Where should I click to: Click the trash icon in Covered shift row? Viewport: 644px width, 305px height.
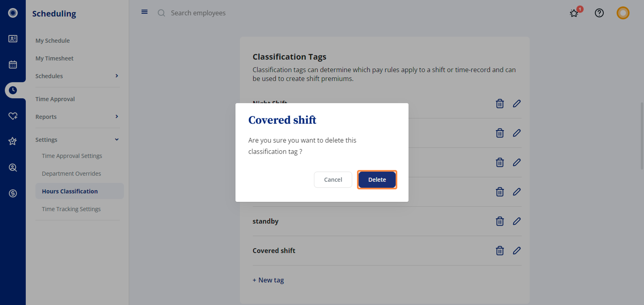[x=500, y=251]
